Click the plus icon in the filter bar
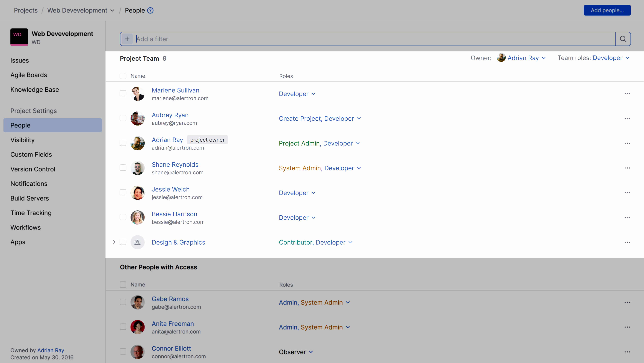The width and height of the screenshot is (644, 363). [127, 39]
